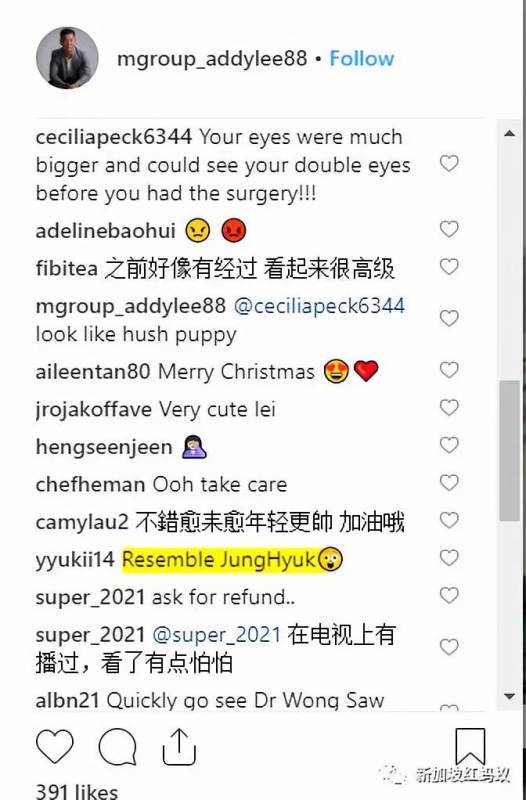Image resolution: width=526 pixels, height=800 pixels.
Task: Open the 391 likes list
Action: pos(77,791)
